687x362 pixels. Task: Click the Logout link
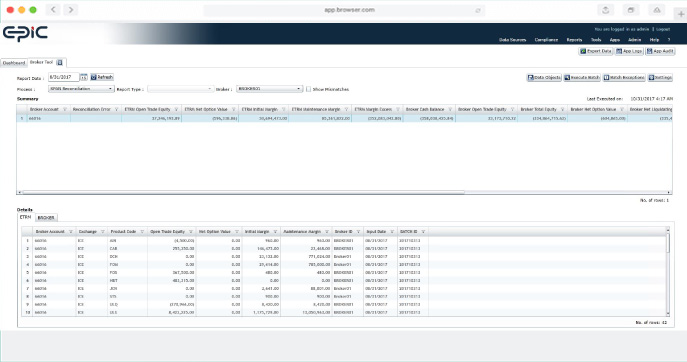click(x=663, y=29)
